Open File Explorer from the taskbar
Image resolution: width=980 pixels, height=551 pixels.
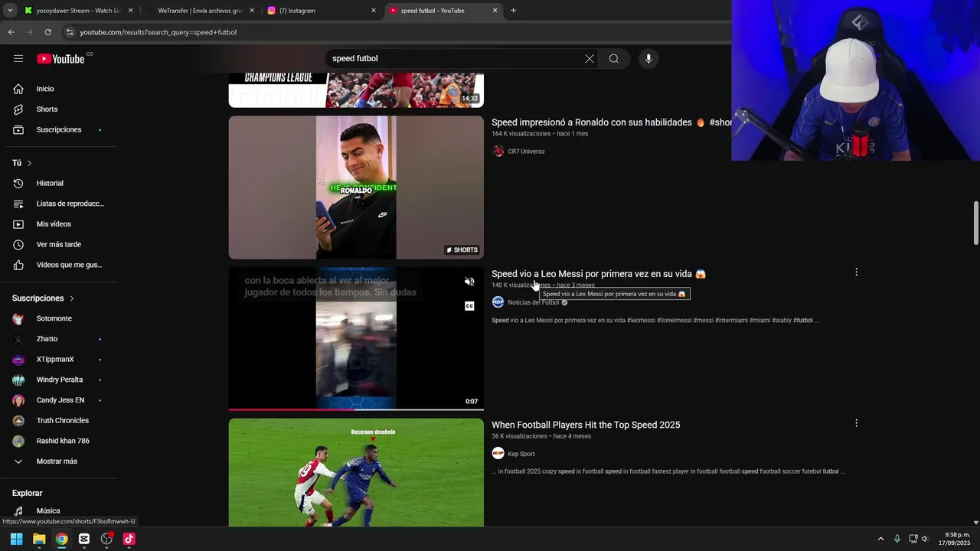coord(39,539)
